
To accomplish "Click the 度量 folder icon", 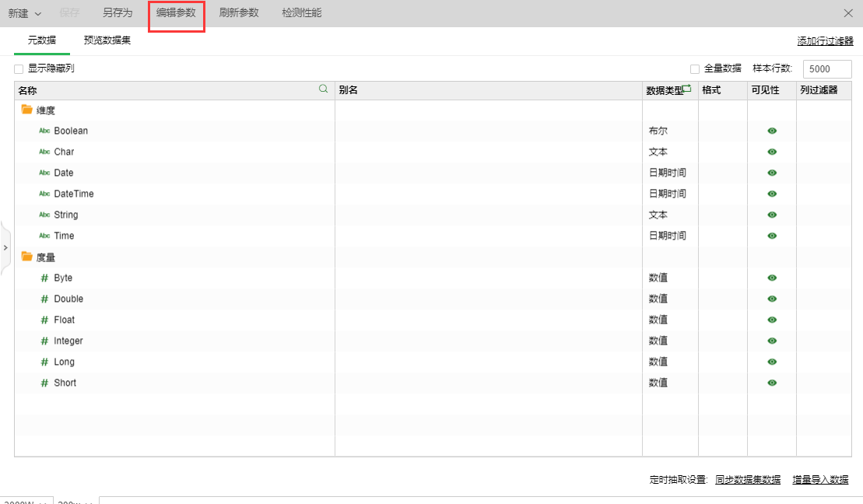I will pyautogui.click(x=27, y=257).
